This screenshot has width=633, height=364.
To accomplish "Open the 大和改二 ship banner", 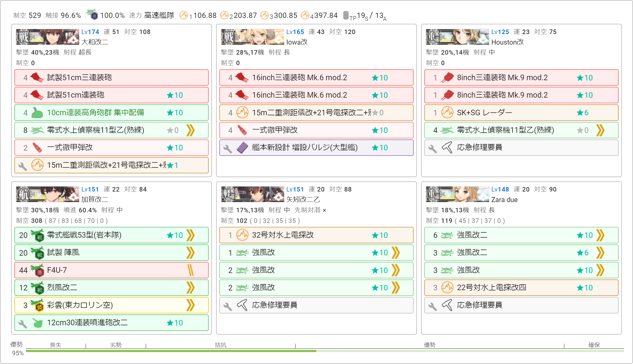I will point(47,37).
